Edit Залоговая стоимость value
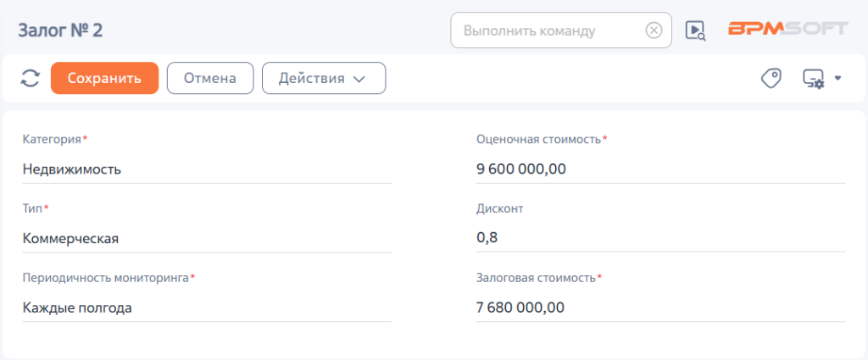868x360 pixels. [661, 307]
